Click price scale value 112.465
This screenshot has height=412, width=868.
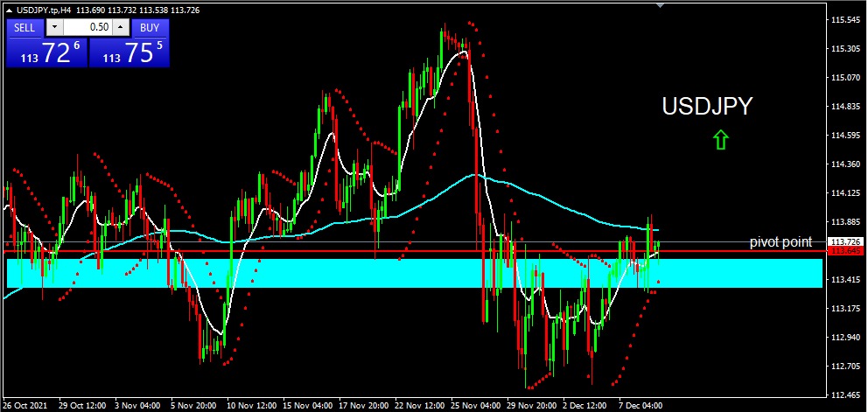click(x=845, y=395)
